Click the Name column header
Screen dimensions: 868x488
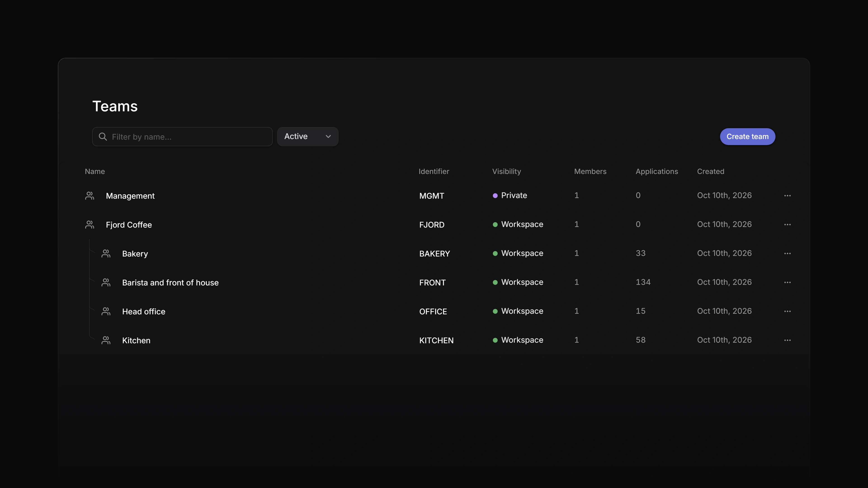click(x=95, y=171)
